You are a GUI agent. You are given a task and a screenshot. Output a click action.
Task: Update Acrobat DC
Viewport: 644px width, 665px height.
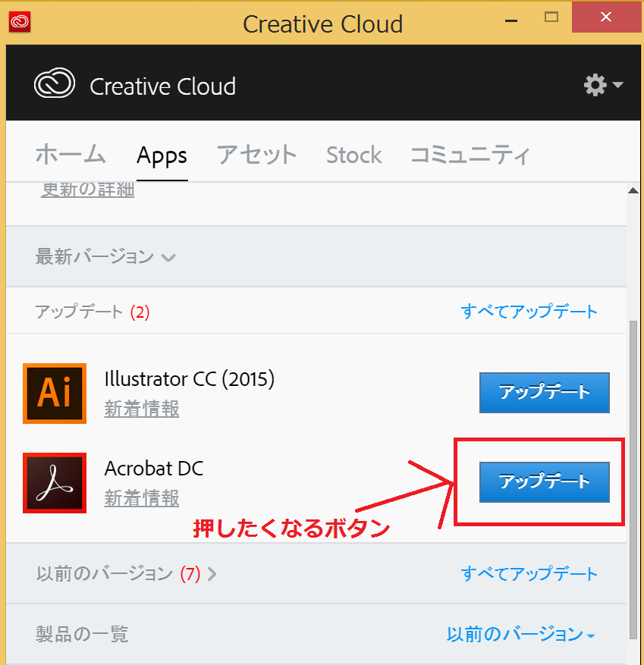pos(545,481)
